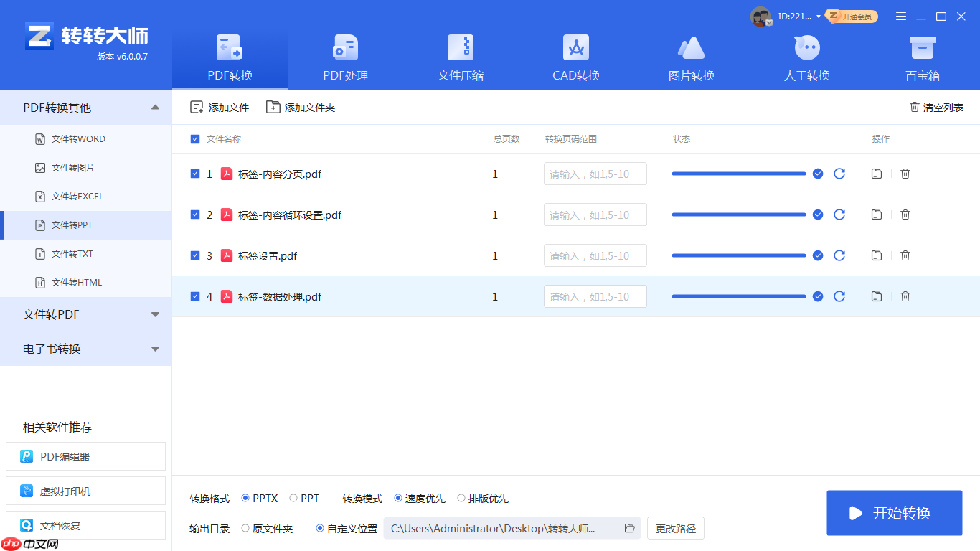
Task: Delete 标签-内容分页.pdf from the list
Action: [x=905, y=174]
